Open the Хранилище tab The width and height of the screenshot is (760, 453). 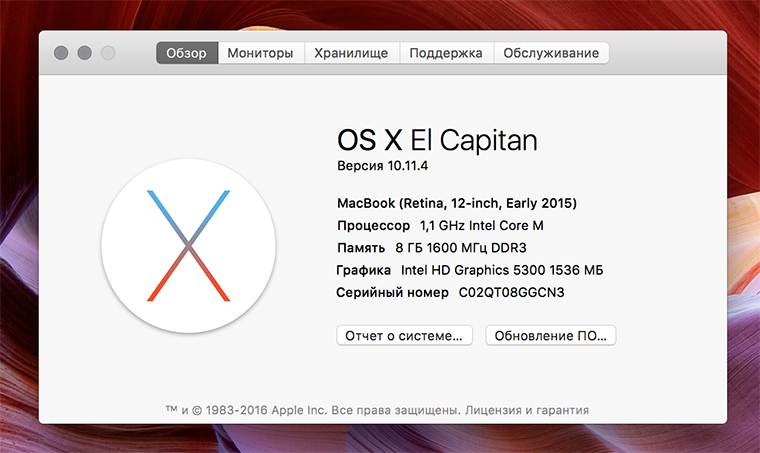pyautogui.click(x=351, y=53)
